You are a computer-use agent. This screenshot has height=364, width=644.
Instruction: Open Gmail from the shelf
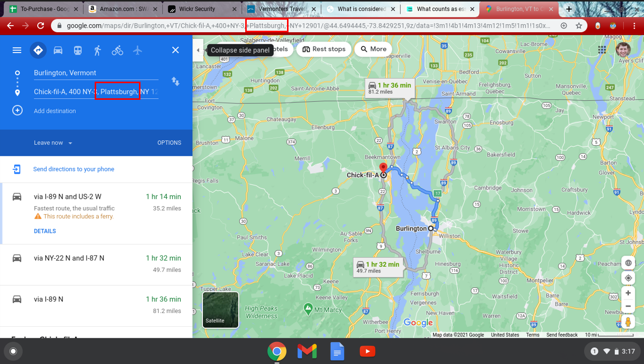click(x=307, y=351)
